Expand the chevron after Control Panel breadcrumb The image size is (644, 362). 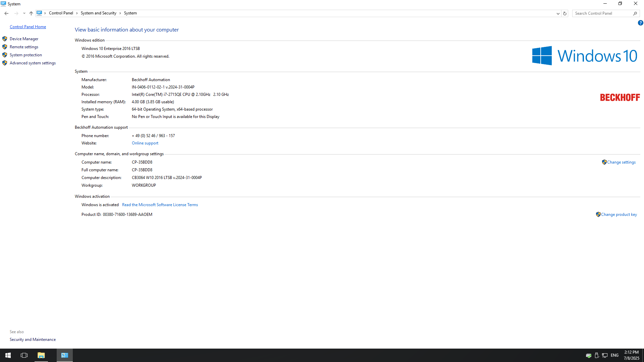pyautogui.click(x=77, y=13)
